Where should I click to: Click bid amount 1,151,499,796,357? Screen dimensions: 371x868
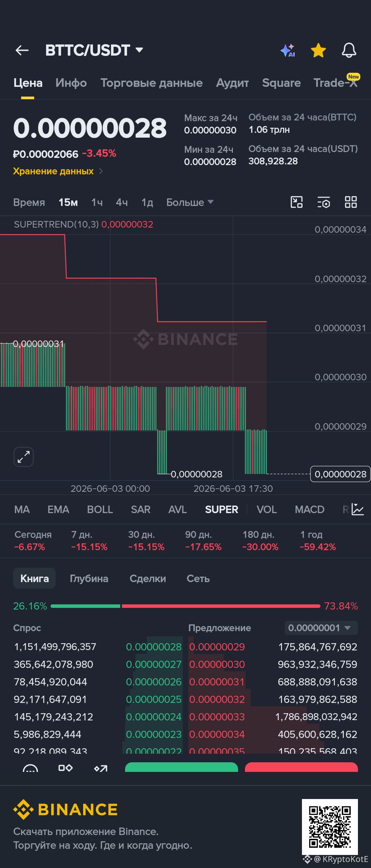coord(55,647)
